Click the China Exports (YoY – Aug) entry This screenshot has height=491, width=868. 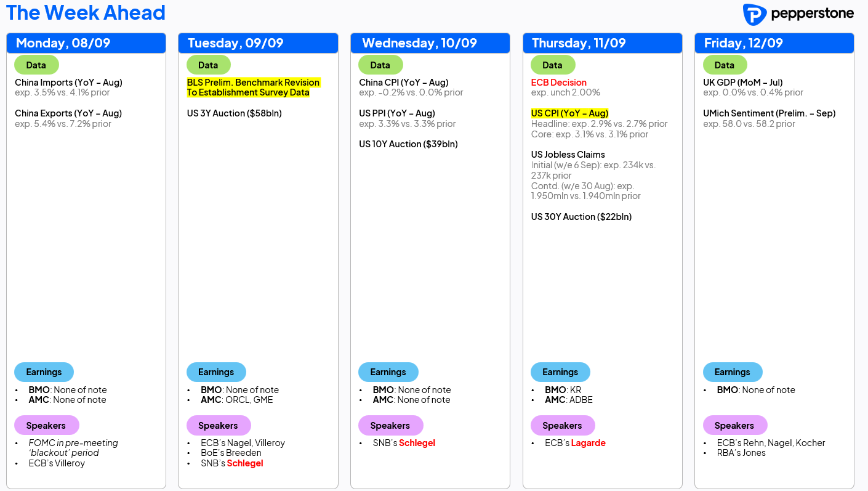[x=68, y=113]
